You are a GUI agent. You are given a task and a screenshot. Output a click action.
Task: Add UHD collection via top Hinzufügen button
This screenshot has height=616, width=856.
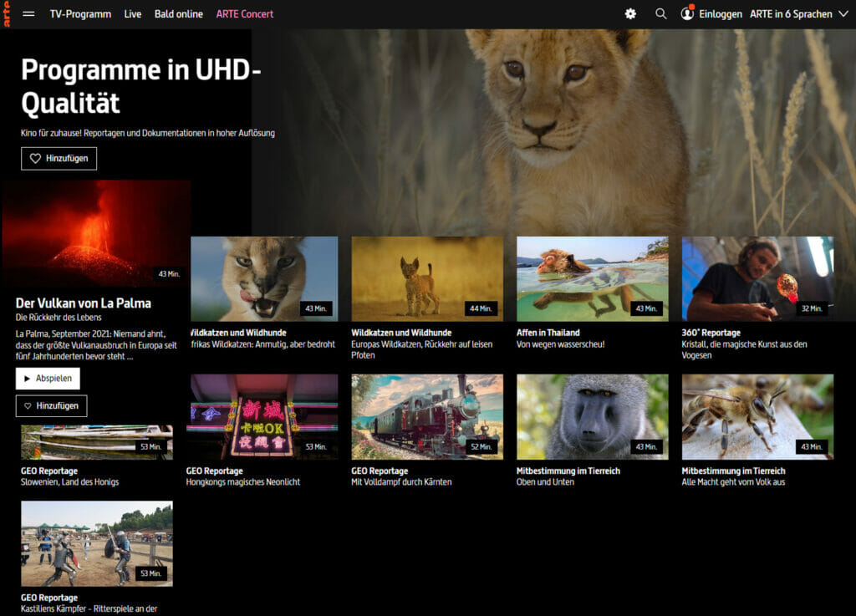point(59,158)
